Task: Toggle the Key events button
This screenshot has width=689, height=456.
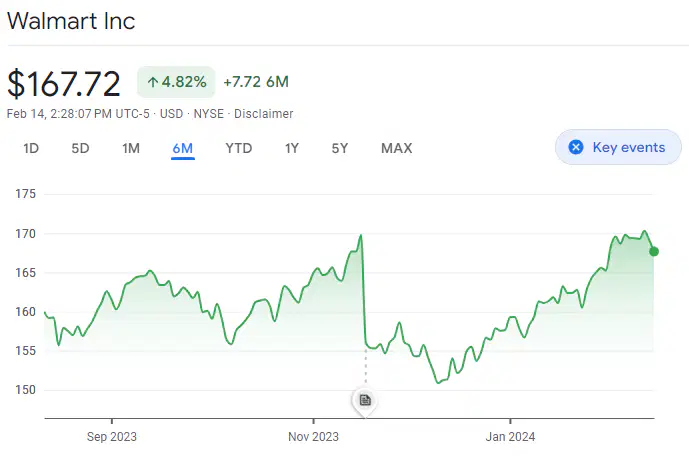Action: tap(618, 147)
